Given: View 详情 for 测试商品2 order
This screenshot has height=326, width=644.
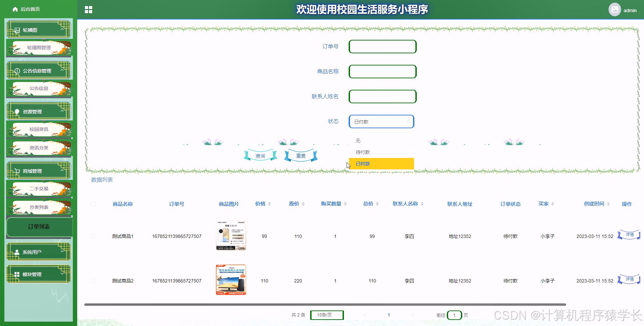Looking at the screenshot, I should coord(629,279).
